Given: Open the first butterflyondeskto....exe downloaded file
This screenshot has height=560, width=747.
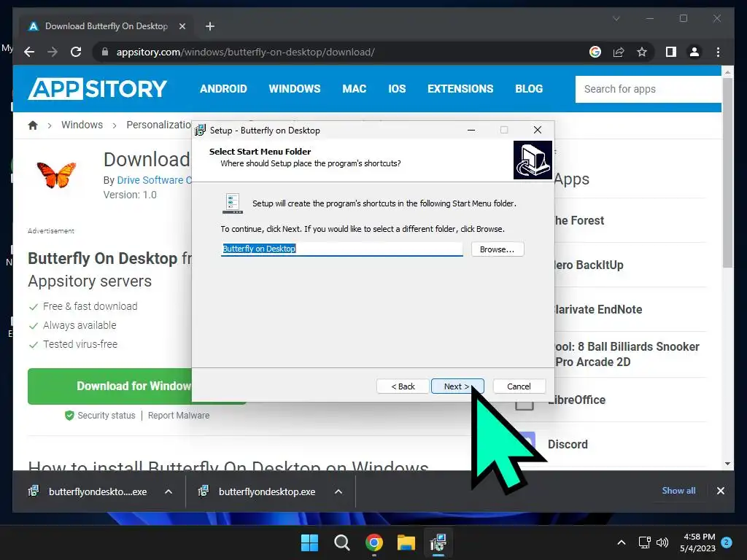Looking at the screenshot, I should (88, 491).
